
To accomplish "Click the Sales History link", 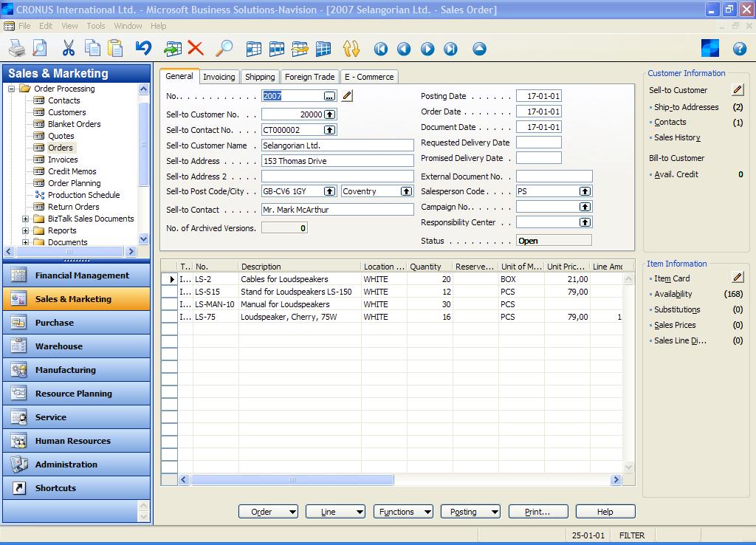I will [677, 137].
